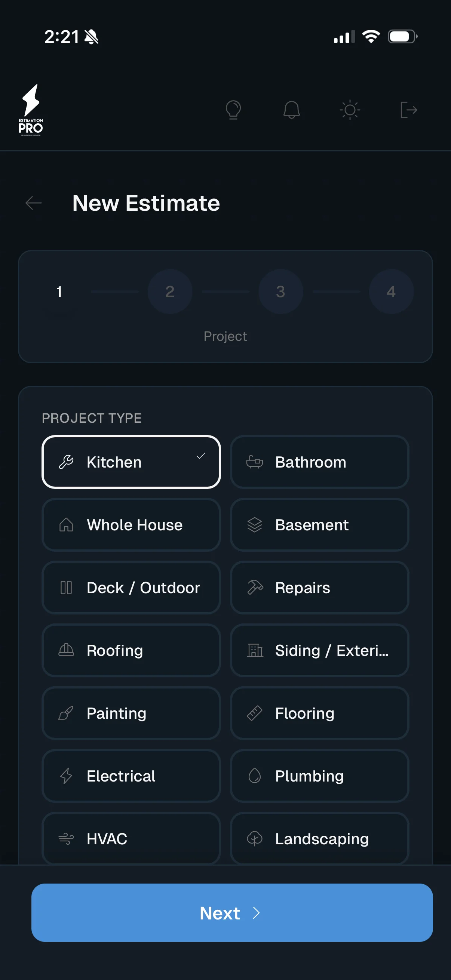Image resolution: width=451 pixels, height=980 pixels.
Task: Choose Landscaping as the project type
Action: pyautogui.click(x=319, y=838)
